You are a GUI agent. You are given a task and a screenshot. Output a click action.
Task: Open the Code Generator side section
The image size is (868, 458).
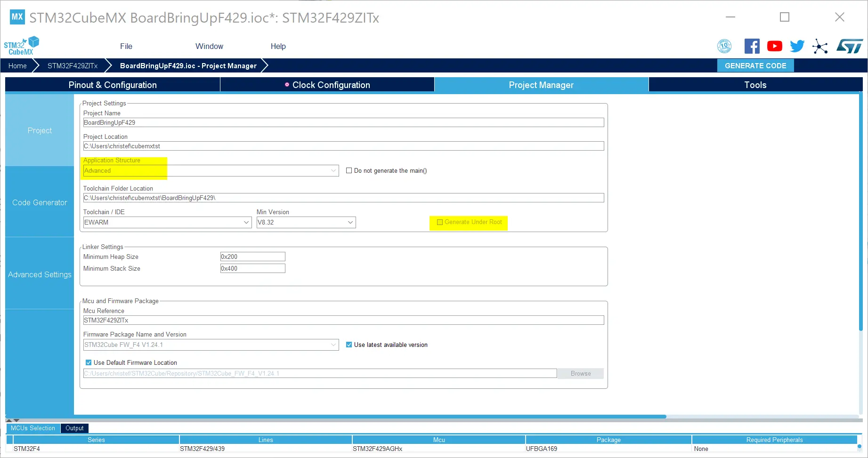(40, 202)
